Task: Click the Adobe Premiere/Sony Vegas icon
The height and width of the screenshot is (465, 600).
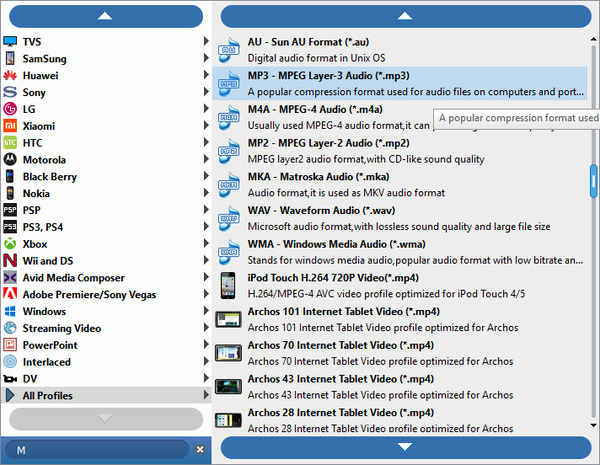Action: point(10,294)
